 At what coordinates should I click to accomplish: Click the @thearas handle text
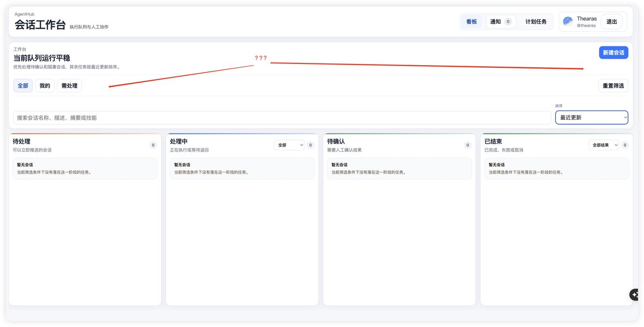click(586, 25)
